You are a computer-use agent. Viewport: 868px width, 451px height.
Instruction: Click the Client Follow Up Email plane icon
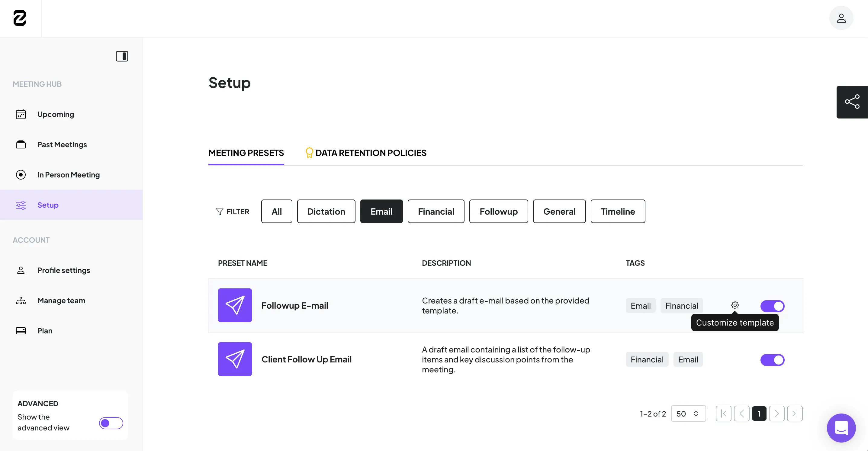tap(235, 359)
